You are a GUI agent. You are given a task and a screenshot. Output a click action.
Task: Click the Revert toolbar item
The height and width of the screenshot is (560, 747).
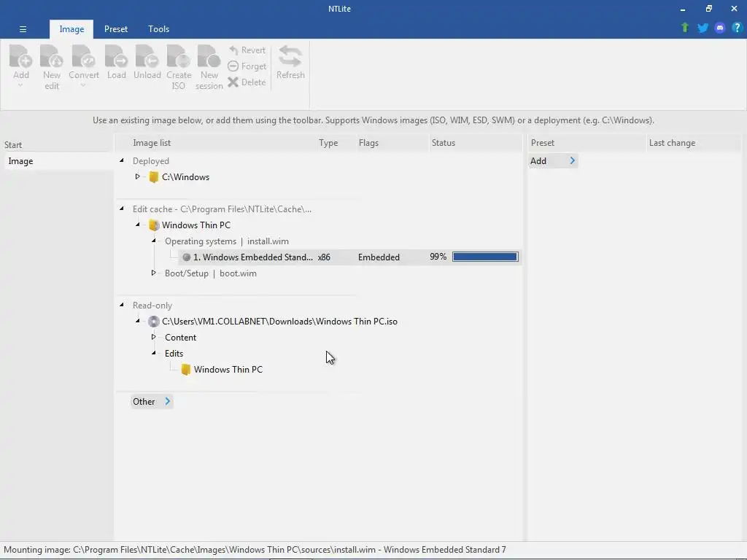(247, 50)
